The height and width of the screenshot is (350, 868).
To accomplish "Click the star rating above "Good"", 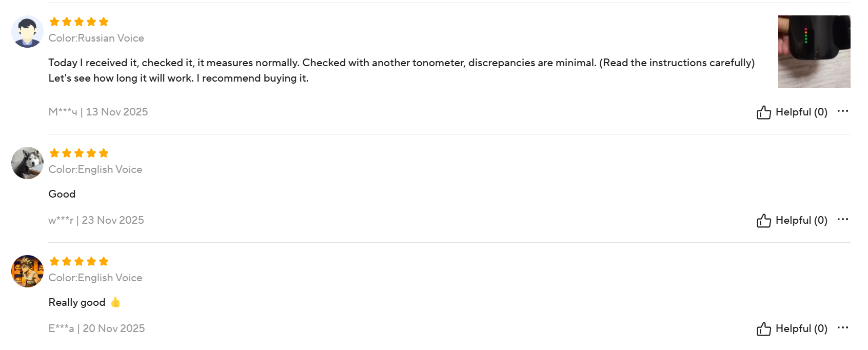I will tap(79, 153).
